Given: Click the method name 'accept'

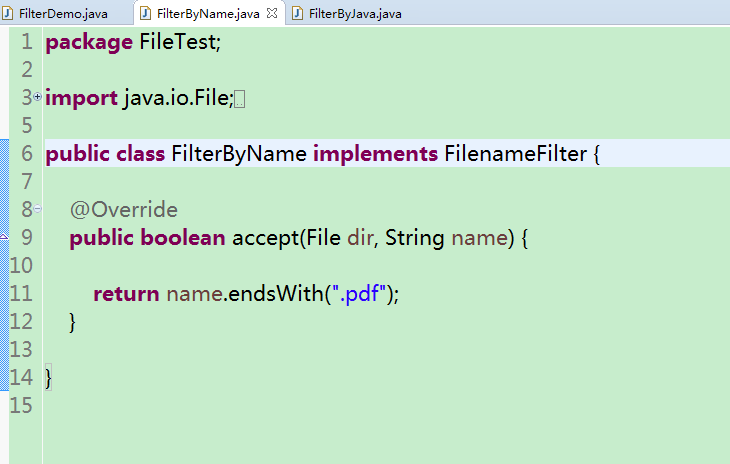Looking at the screenshot, I should click(265, 238).
